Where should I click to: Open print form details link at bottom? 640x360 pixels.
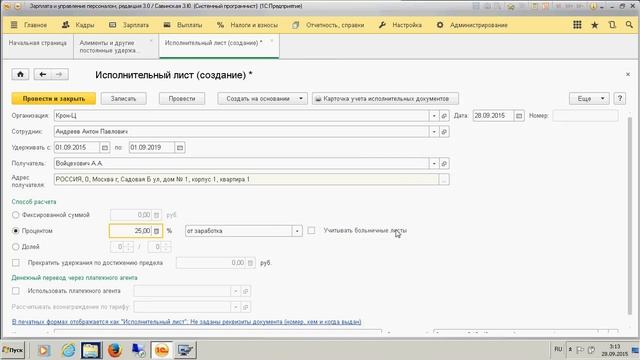pyautogui.click(x=187, y=322)
